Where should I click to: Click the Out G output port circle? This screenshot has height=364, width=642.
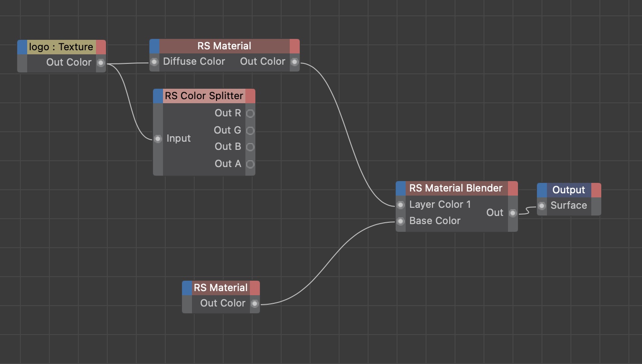(x=250, y=131)
